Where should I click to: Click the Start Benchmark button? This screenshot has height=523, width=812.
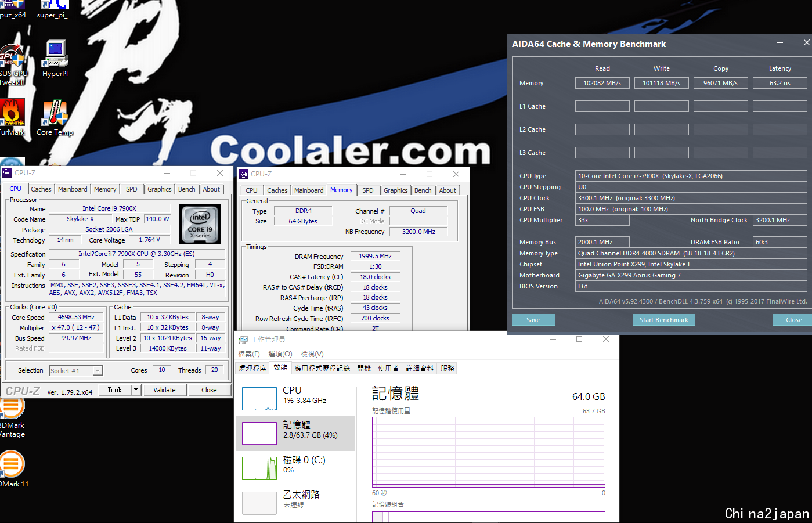[663, 320]
